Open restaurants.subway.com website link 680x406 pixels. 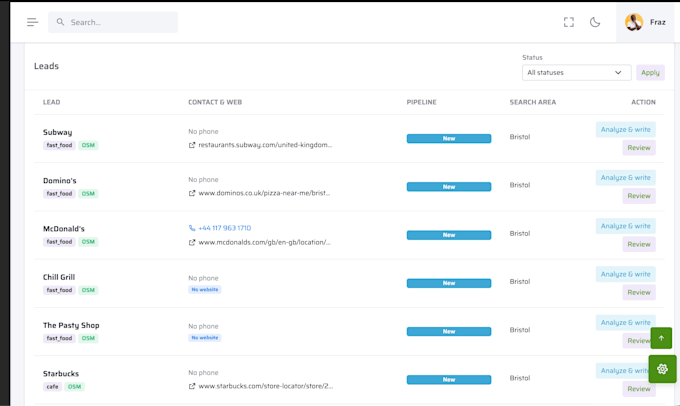(265, 145)
